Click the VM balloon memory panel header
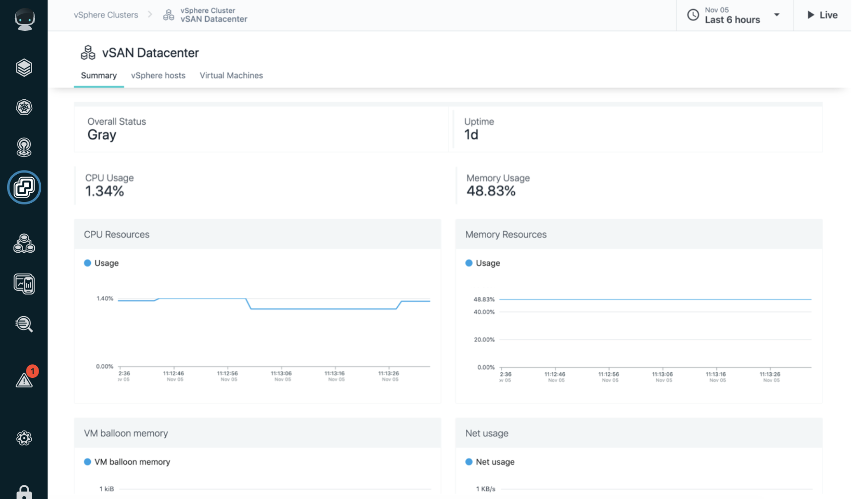The image size is (868, 499). (257, 433)
